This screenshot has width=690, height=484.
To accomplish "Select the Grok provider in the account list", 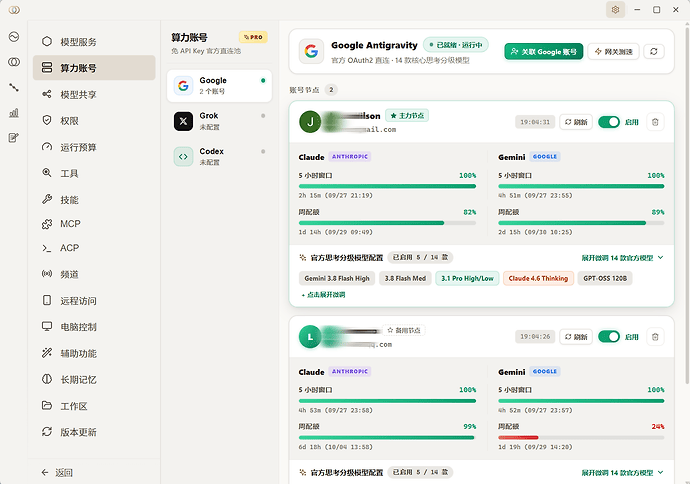I will (219, 121).
